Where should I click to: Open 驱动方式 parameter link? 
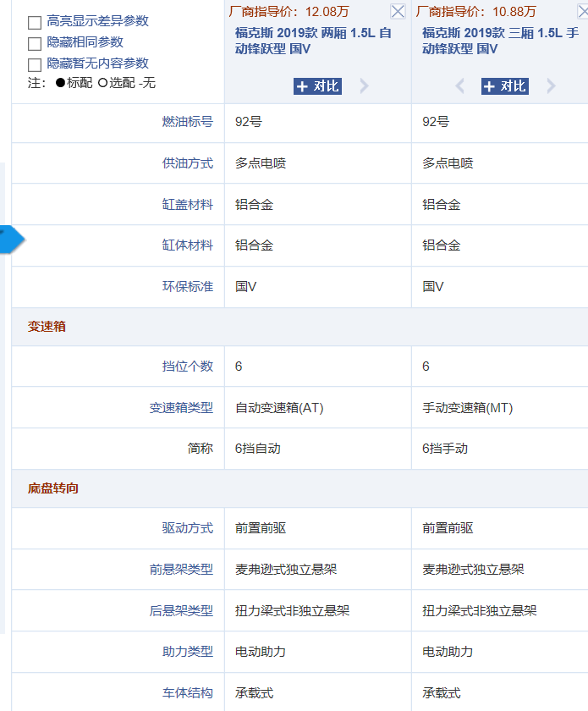point(188,528)
